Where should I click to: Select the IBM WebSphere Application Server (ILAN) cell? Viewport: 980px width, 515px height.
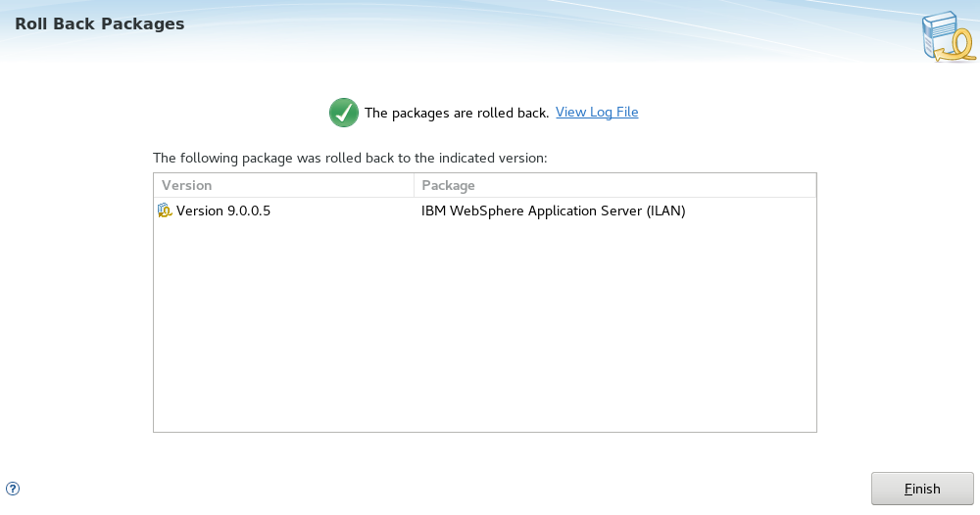(553, 211)
